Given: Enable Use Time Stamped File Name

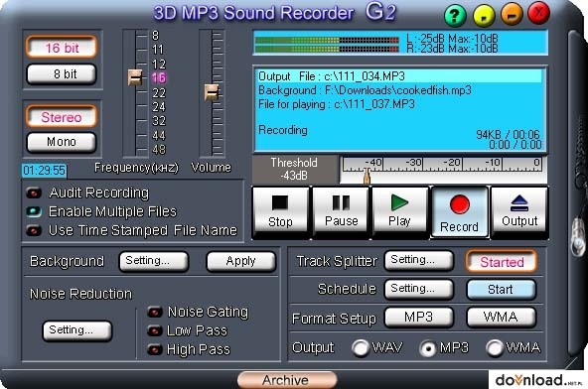Looking at the screenshot, I should pos(34,230).
